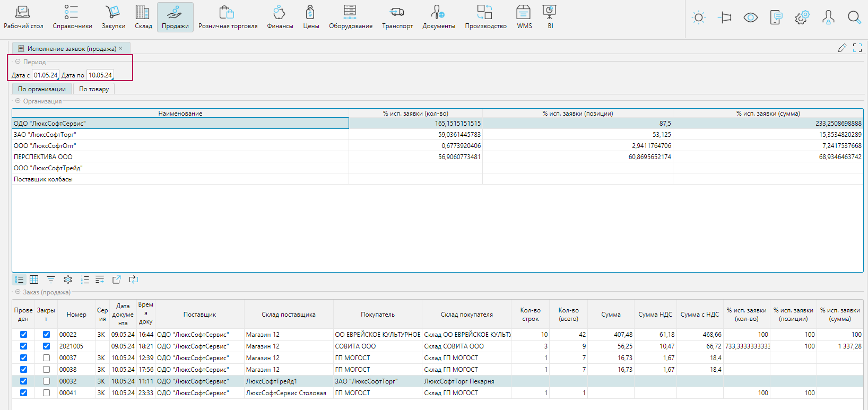
Task: Open the magnifier search icon
Action: pyautogui.click(x=854, y=18)
